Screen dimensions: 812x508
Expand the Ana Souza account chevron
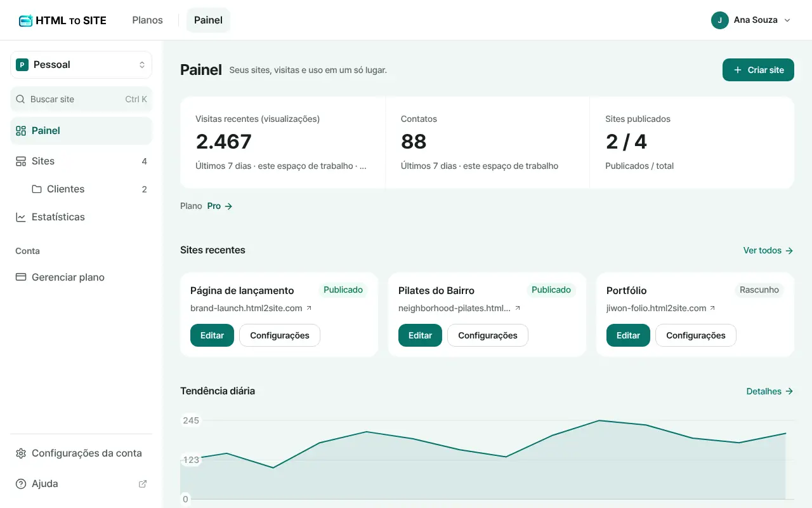[x=787, y=20]
